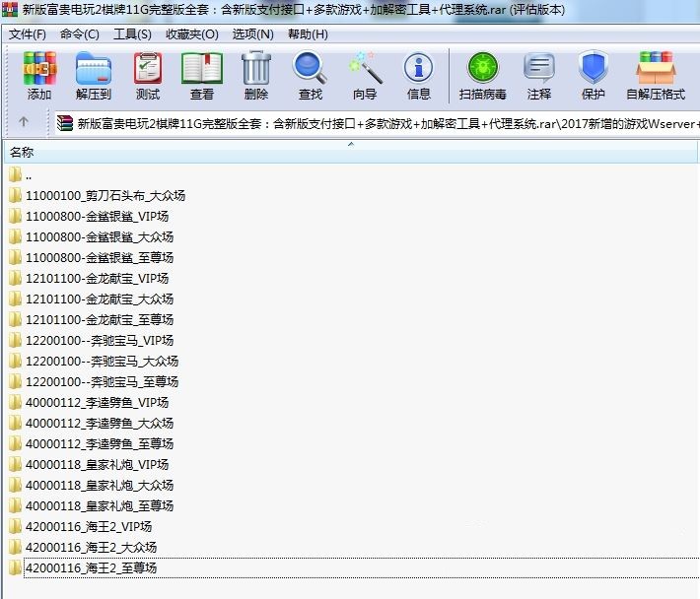Click folder icon of 12200100--奔驰宝马_大众场
Image resolution: width=700 pixels, height=599 pixels.
(x=15, y=362)
